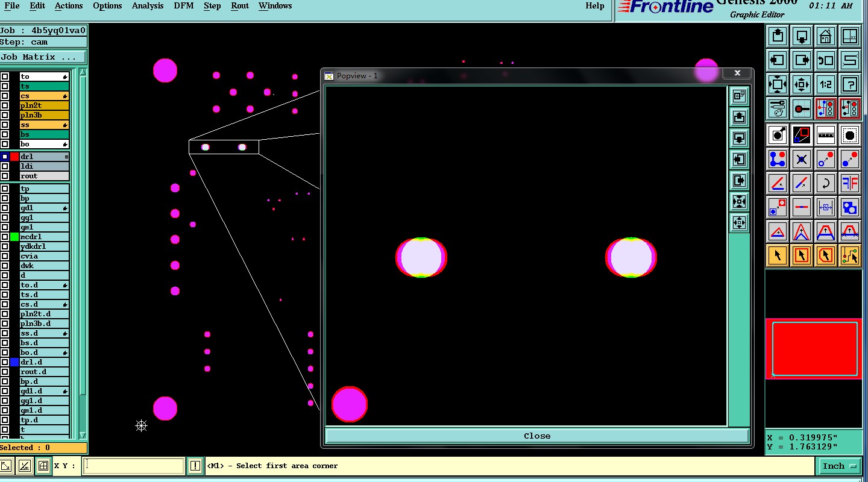Click the Home view icon

825,36
